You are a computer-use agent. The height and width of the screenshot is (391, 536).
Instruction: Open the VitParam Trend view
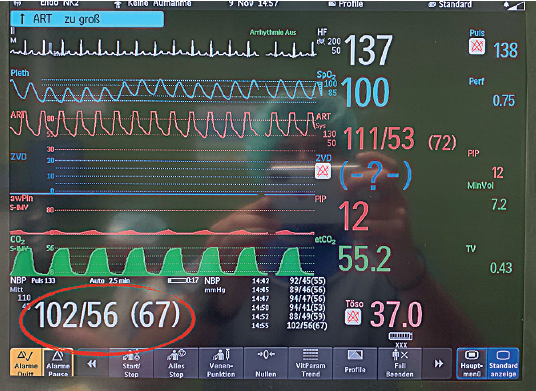310,364
